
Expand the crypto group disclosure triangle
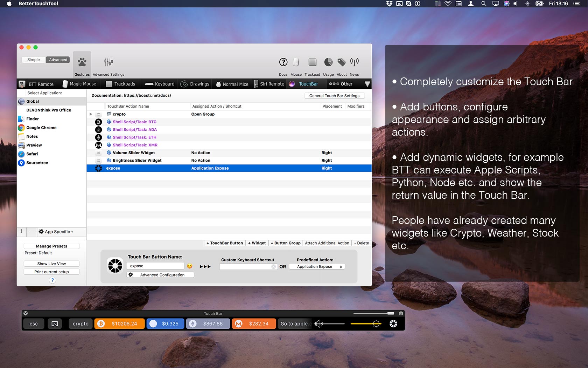[x=91, y=114]
